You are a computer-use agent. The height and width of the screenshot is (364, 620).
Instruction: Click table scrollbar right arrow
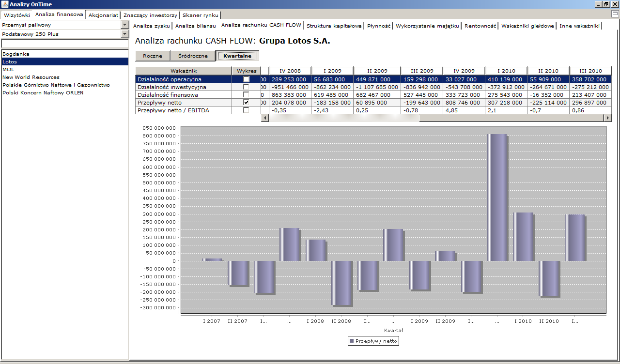click(607, 118)
